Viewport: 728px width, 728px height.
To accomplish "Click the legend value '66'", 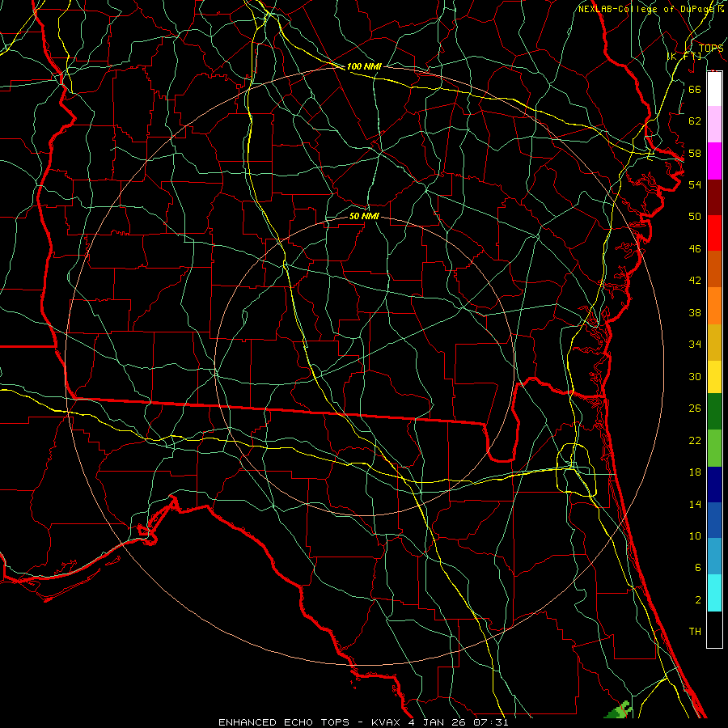I will (695, 90).
